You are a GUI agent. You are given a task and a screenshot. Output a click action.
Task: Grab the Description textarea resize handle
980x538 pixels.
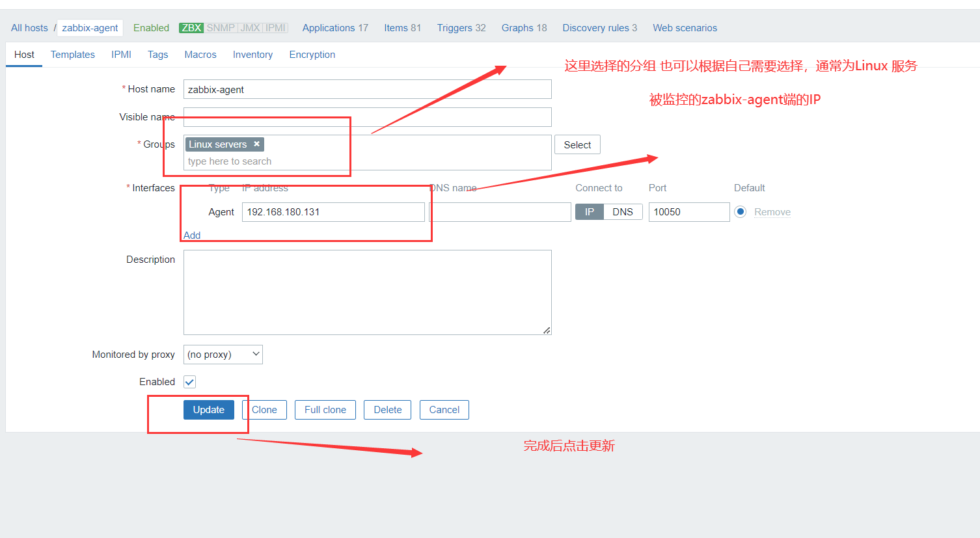click(x=547, y=330)
